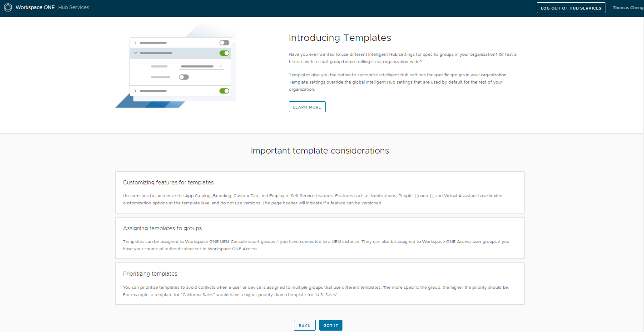Open the Hub Services header link
The width and height of the screenshot is (644, 332).
coord(74,8)
